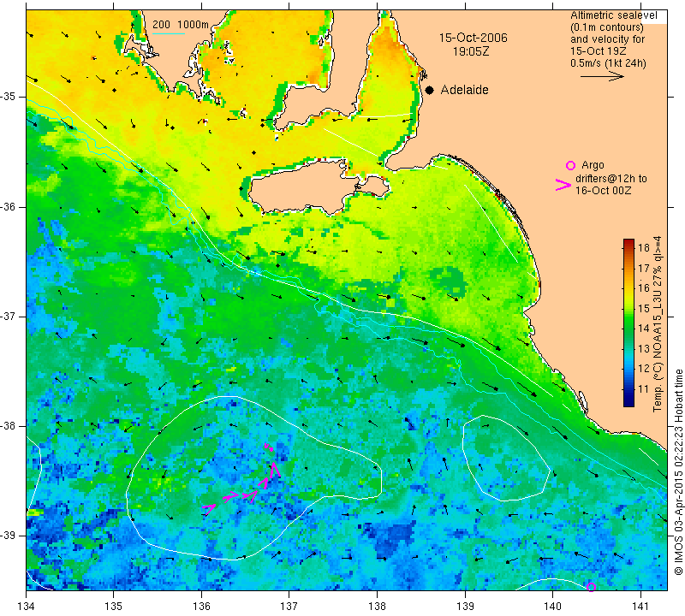This screenshot has width=685, height=616.
Task: Click the 0.5m/s velocity scale arrow
Action: pos(602,76)
